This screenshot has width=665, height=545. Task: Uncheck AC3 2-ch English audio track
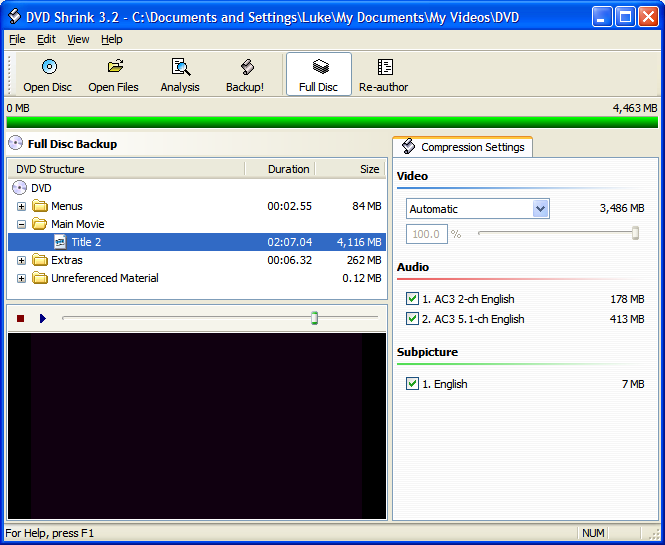(412, 299)
